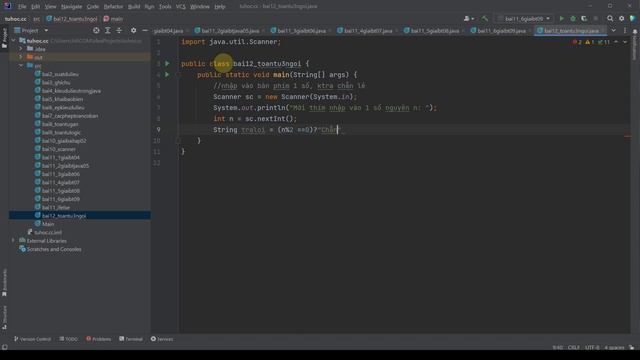640x360 pixels.
Task: Open Problems tool window
Action: [98, 339]
